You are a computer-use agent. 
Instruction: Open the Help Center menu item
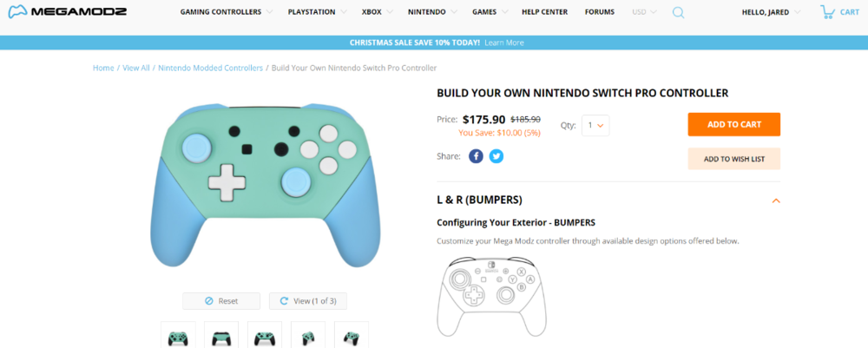544,12
